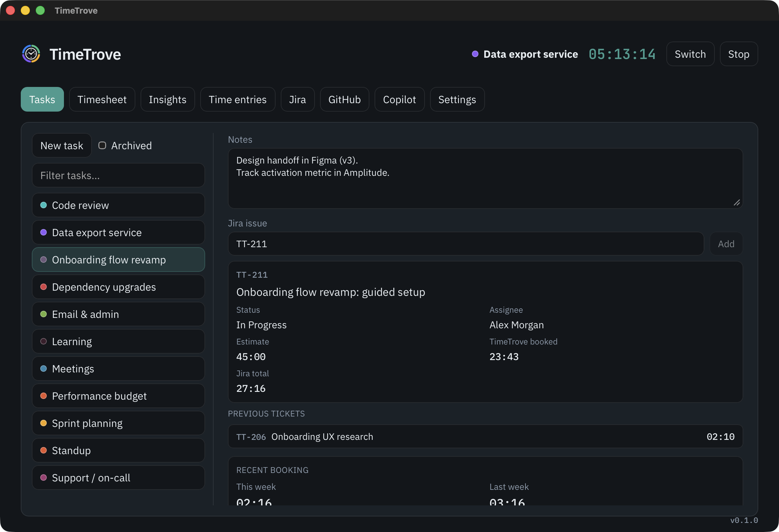The image size is (779, 532).
Task: Click the Add Jira issue button
Action: point(726,244)
